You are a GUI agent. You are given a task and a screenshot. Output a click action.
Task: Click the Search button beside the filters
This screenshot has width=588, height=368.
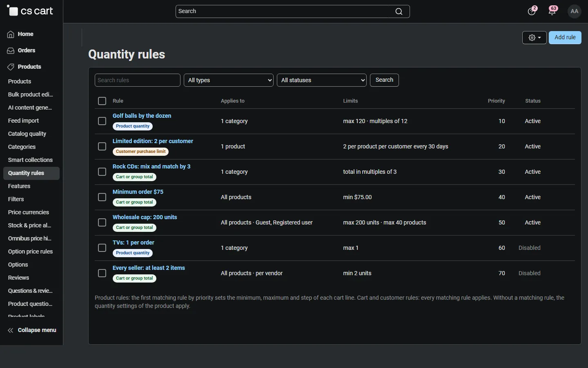point(384,80)
